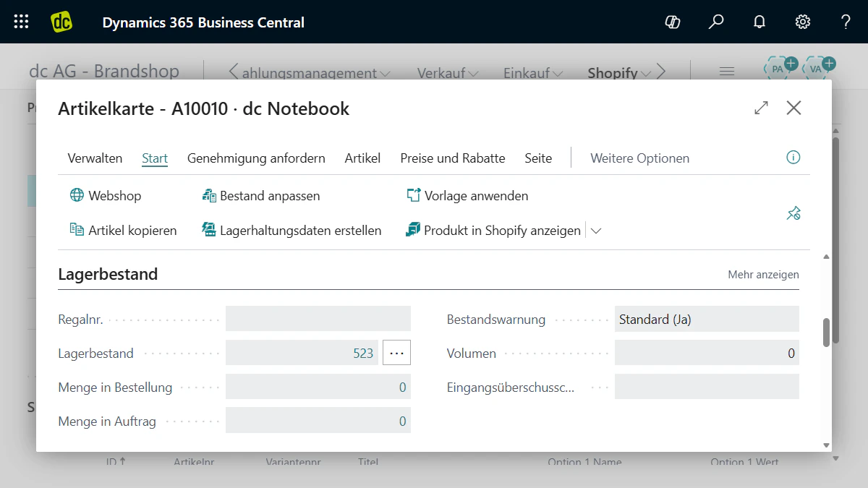Open the Bestandswarnung dropdown field
The width and height of the screenshot is (868, 488).
pyautogui.click(x=707, y=319)
